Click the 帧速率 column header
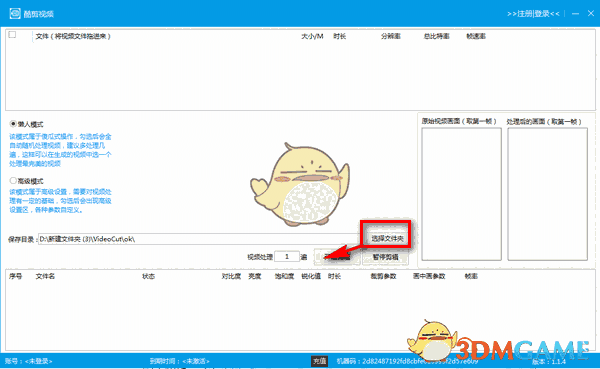Image resolution: width=600 pixels, height=369 pixels. pyautogui.click(x=476, y=36)
